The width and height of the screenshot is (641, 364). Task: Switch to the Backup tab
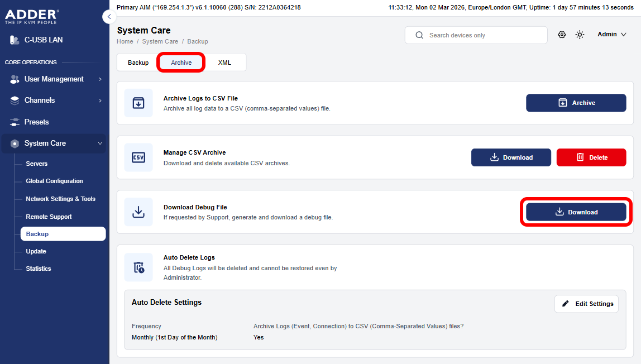[x=138, y=63]
